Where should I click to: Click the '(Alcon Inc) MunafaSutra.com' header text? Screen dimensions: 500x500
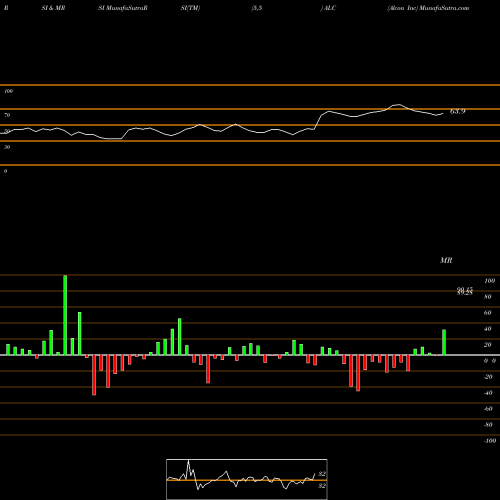(428, 8)
